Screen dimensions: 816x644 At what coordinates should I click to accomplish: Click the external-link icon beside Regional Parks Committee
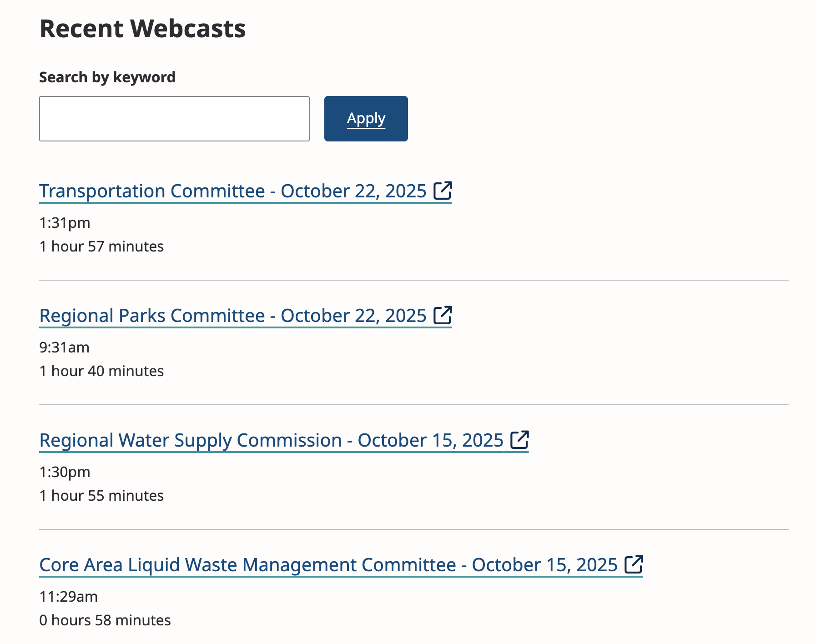(443, 315)
